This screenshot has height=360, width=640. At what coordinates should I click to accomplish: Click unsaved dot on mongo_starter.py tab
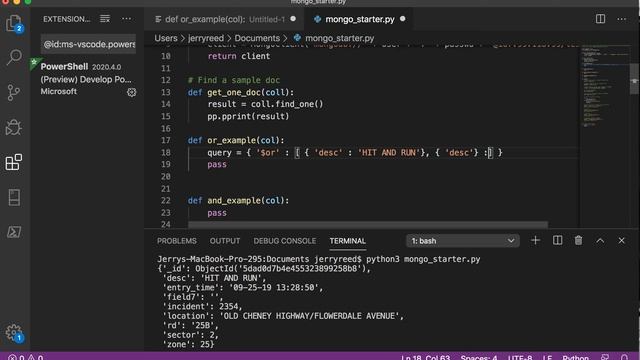point(402,19)
